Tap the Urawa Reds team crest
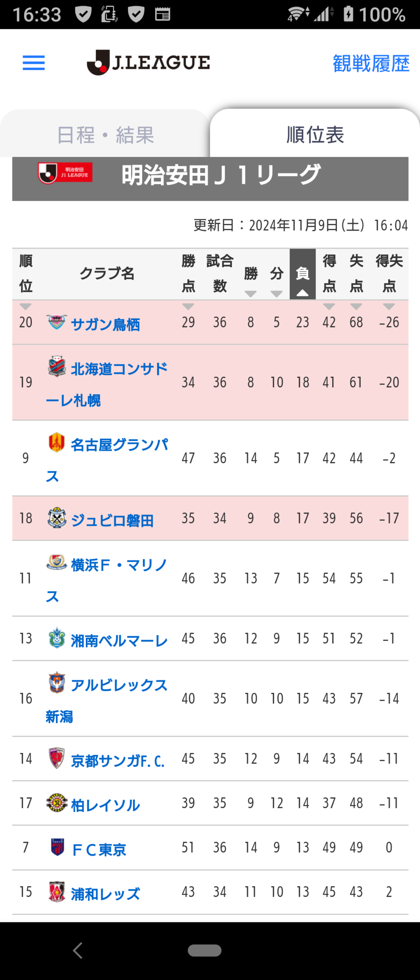The height and width of the screenshot is (980, 420). 57,892
